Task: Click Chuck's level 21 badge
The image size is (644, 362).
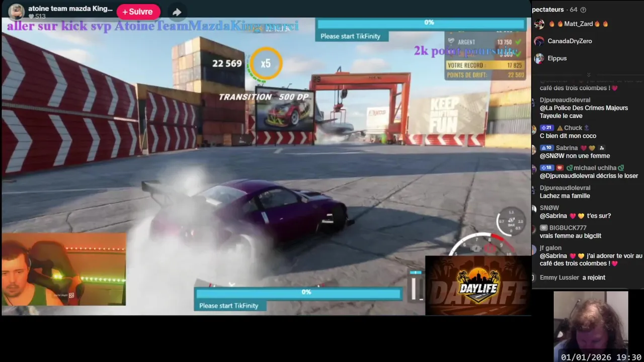Action: [546, 128]
